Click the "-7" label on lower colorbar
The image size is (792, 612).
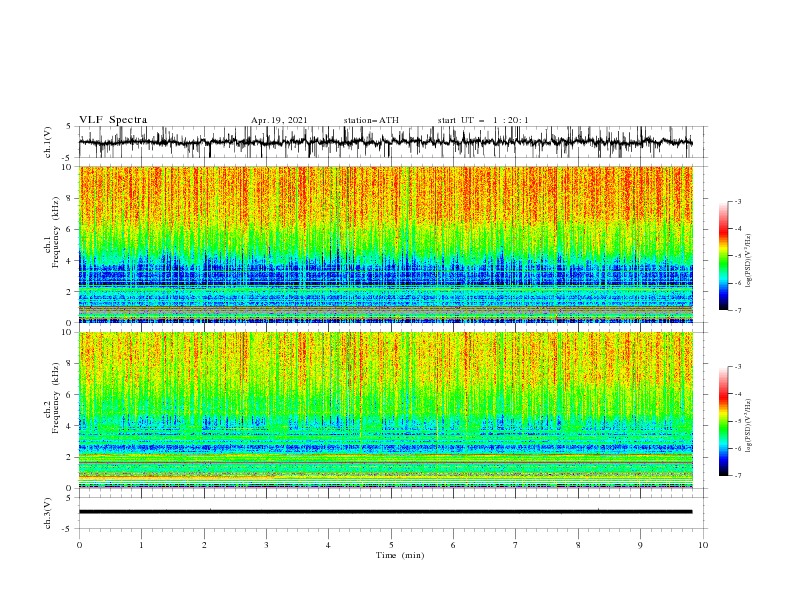click(738, 476)
